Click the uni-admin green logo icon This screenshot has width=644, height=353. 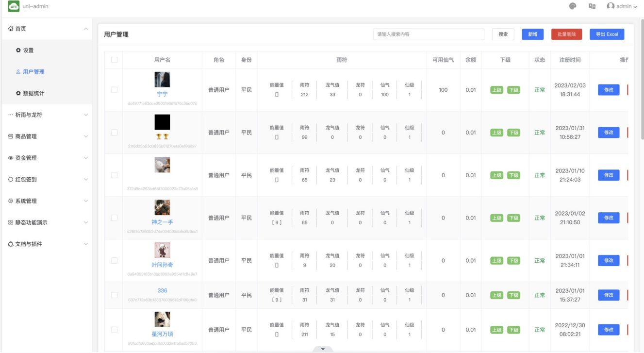point(13,6)
